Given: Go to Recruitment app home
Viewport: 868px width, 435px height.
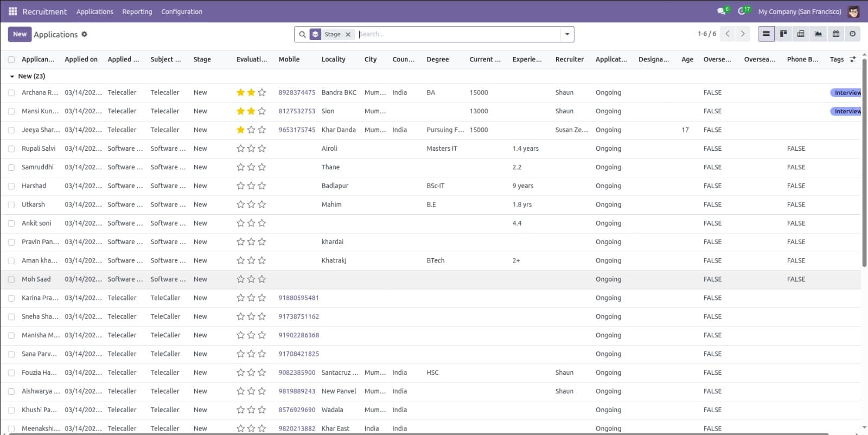Looking at the screenshot, I should click(44, 11).
